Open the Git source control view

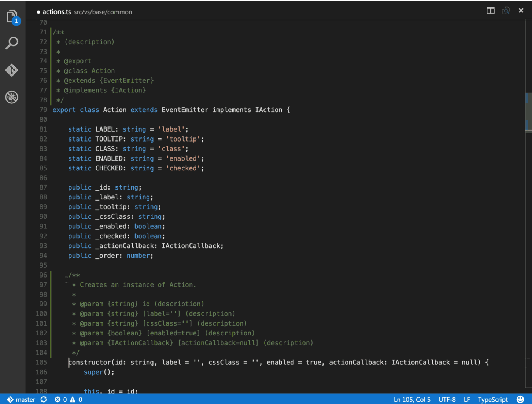point(12,70)
